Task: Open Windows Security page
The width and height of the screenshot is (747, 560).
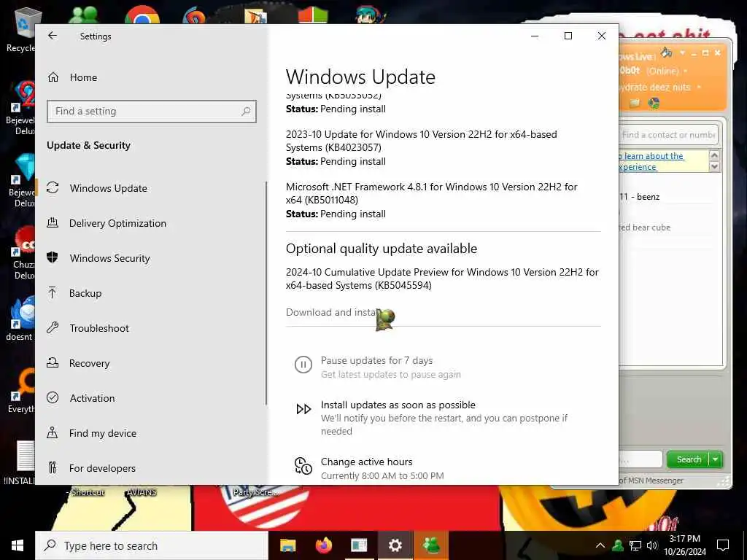Action: (109, 258)
